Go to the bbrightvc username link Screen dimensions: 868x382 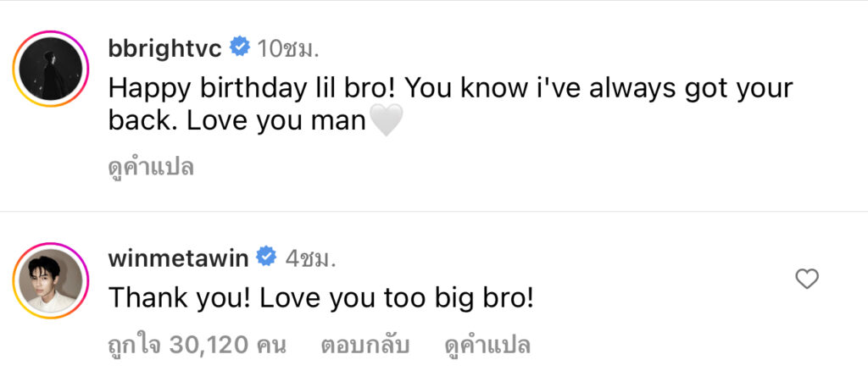pos(165,48)
